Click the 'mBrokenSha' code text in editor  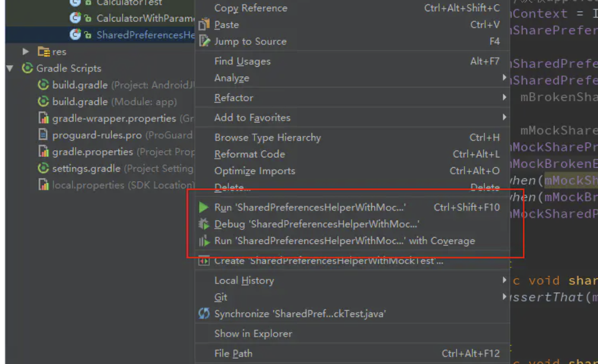pos(559,97)
